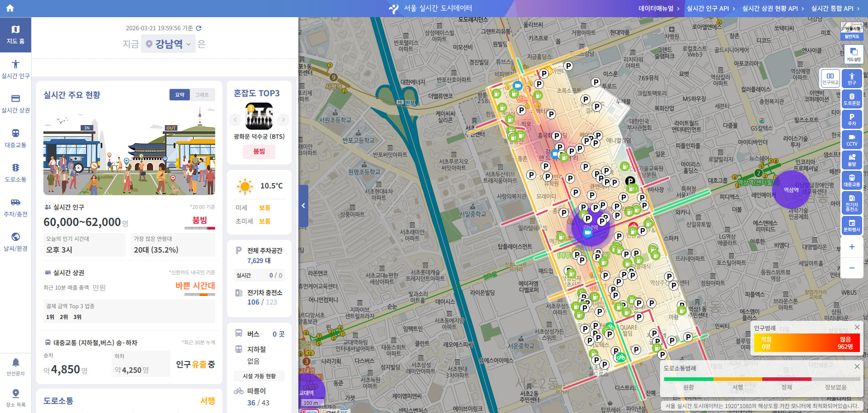Switch to the 그래프 tab
Screen dimensions: 868x413
[x=202, y=94]
